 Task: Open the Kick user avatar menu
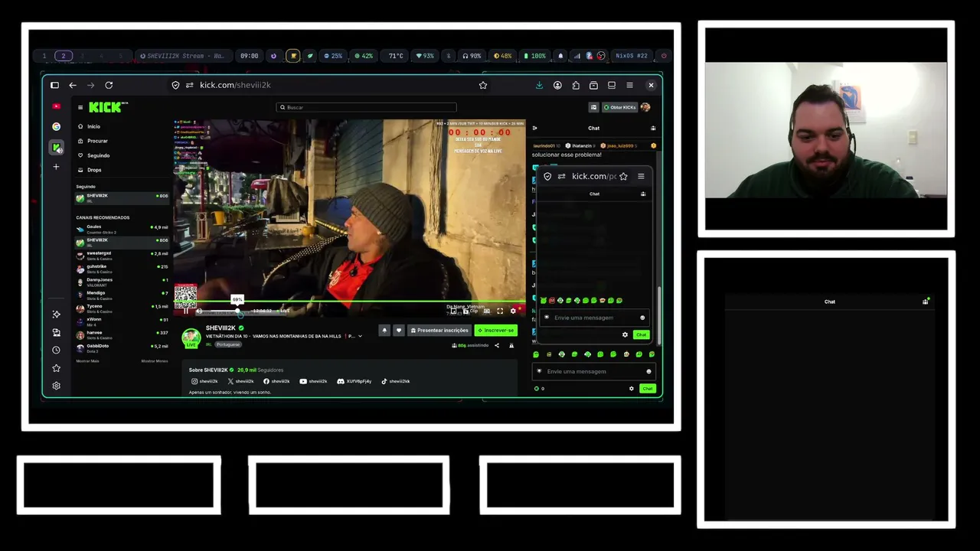645,107
